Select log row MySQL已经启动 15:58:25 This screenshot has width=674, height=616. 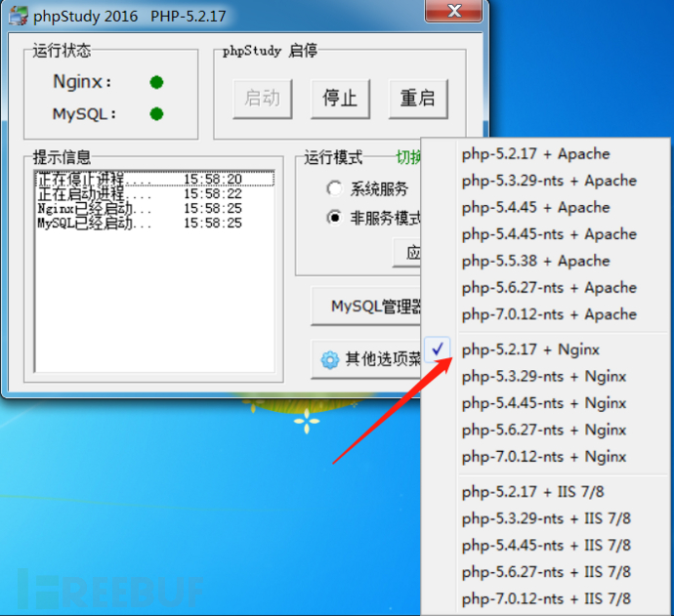click(154, 223)
